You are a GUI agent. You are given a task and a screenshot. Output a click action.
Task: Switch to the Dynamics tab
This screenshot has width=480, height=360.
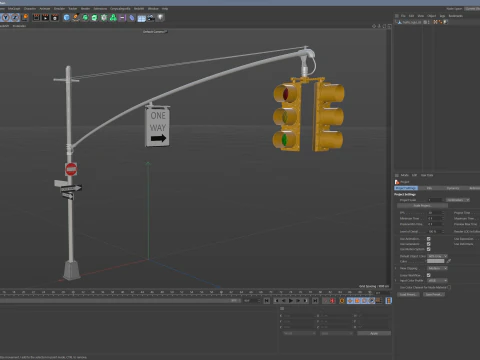click(x=453, y=188)
